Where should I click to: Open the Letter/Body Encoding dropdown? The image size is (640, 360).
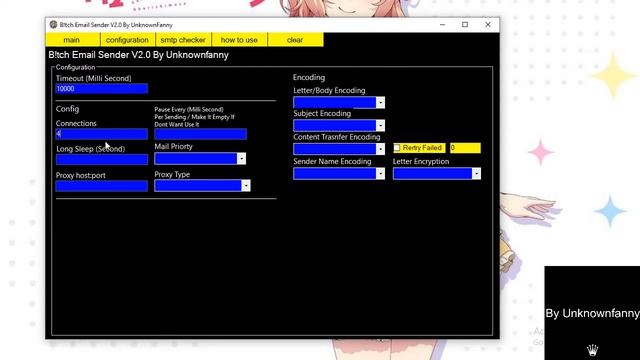(380, 102)
